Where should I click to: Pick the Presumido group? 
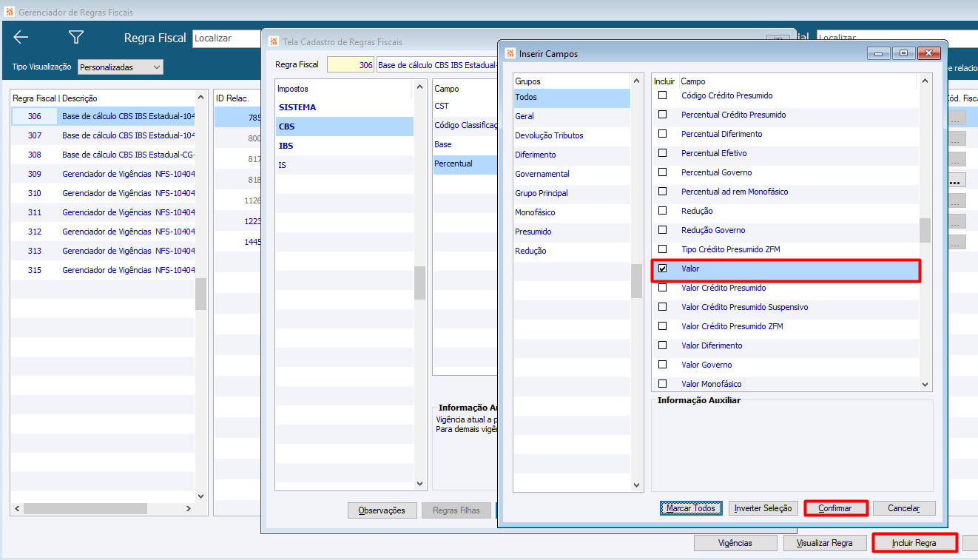click(572, 232)
